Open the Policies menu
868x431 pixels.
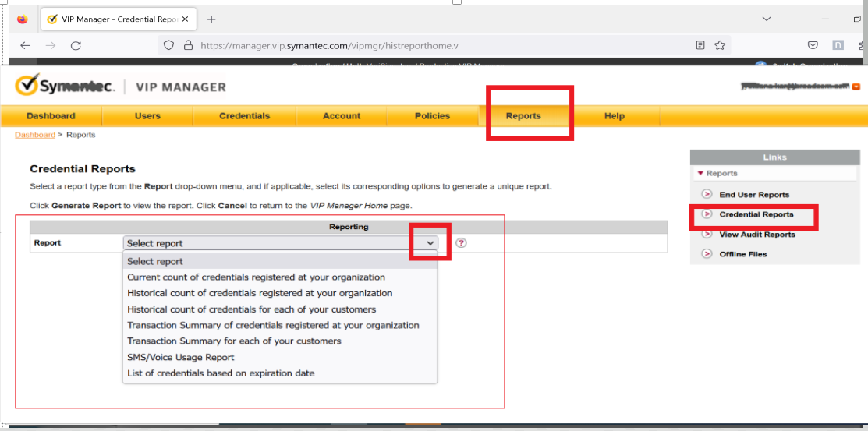[432, 116]
